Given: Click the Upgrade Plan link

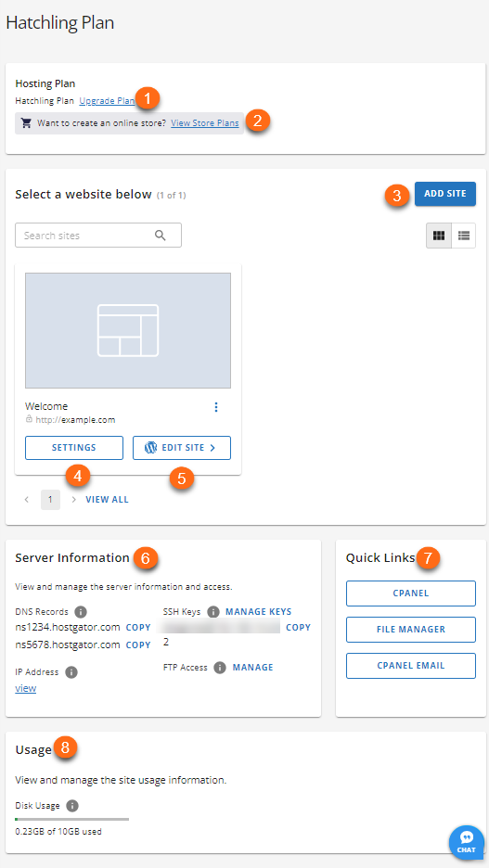Looking at the screenshot, I should (107, 101).
